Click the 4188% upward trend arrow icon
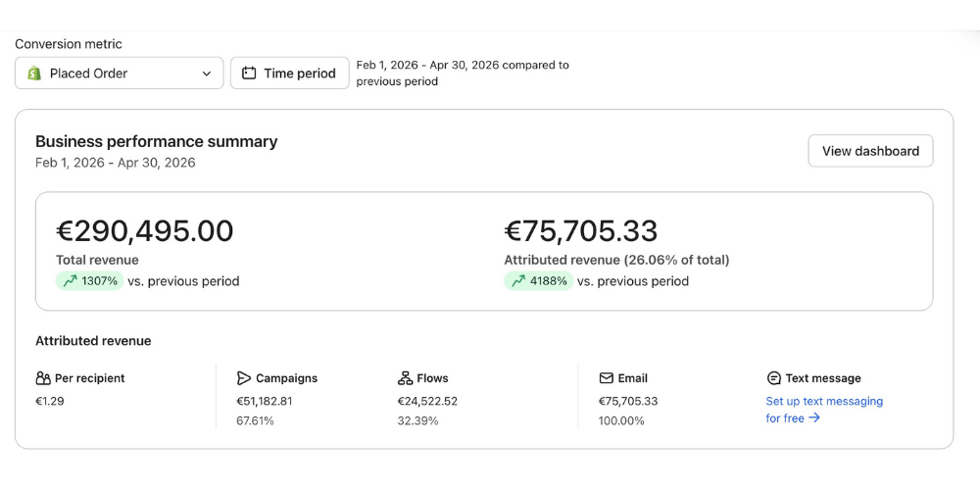The width and height of the screenshot is (980, 490). 518,281
